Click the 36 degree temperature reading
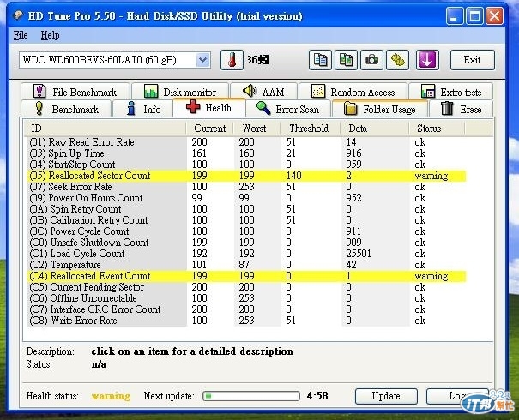The image size is (519, 420). [x=257, y=60]
